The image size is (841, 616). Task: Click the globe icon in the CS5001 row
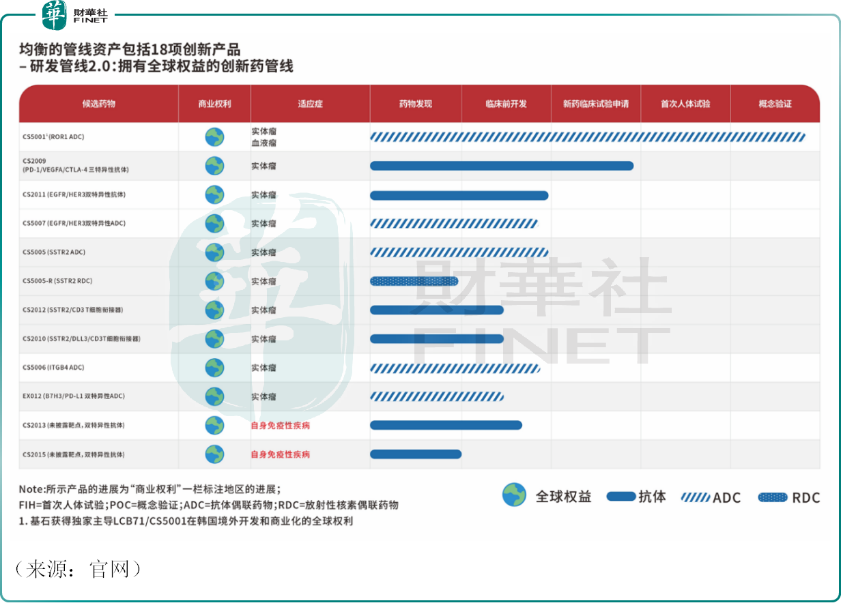(x=214, y=137)
